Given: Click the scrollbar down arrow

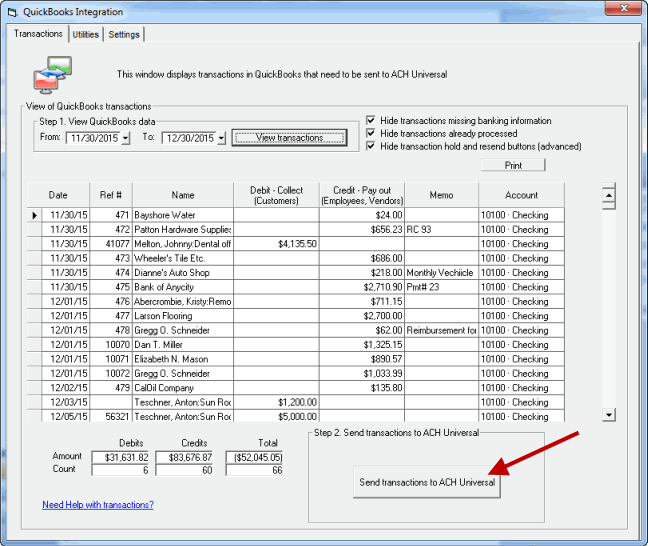Looking at the screenshot, I should click(x=609, y=415).
